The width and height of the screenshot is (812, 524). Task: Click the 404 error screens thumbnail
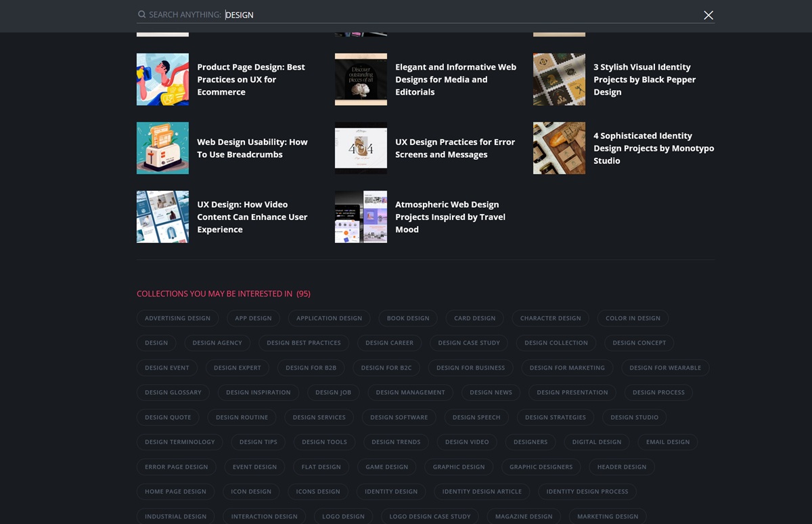[361, 148]
